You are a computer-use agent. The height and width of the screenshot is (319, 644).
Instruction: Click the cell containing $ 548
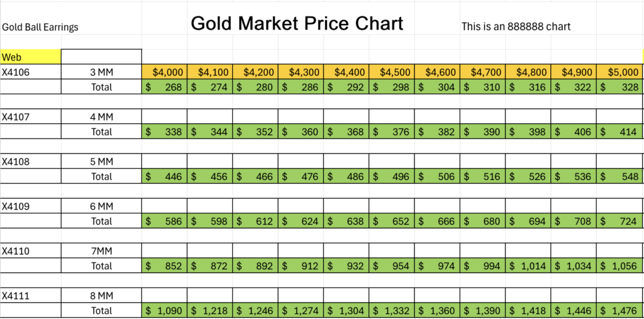click(619, 177)
